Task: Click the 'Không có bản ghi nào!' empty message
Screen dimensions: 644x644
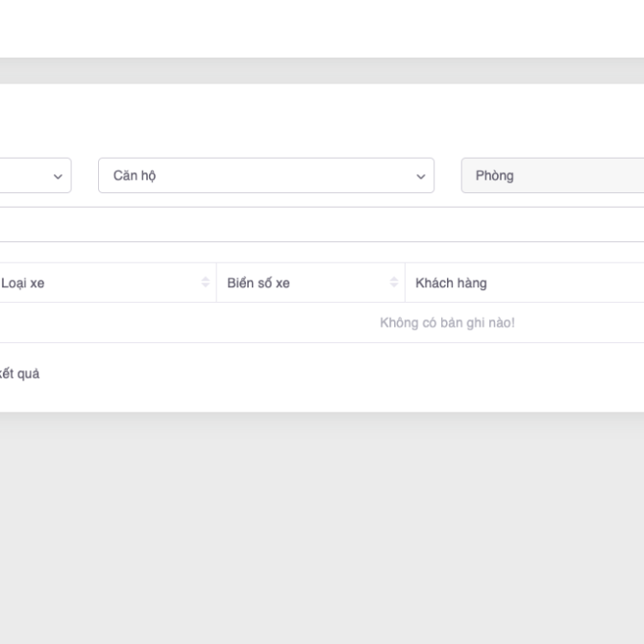Action: tap(447, 323)
